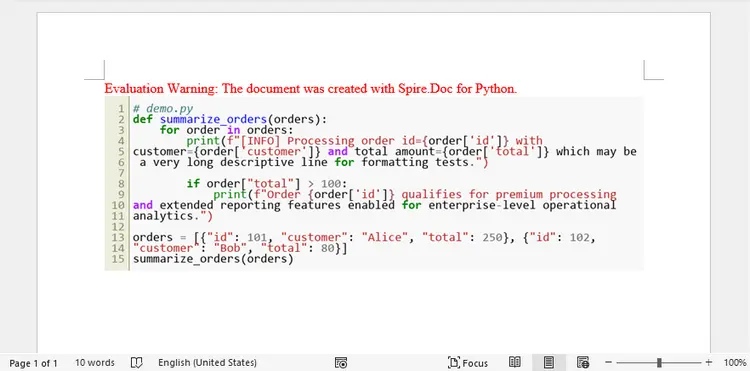Click the zoom out minus button
750x371 pixels.
[x=608, y=362]
